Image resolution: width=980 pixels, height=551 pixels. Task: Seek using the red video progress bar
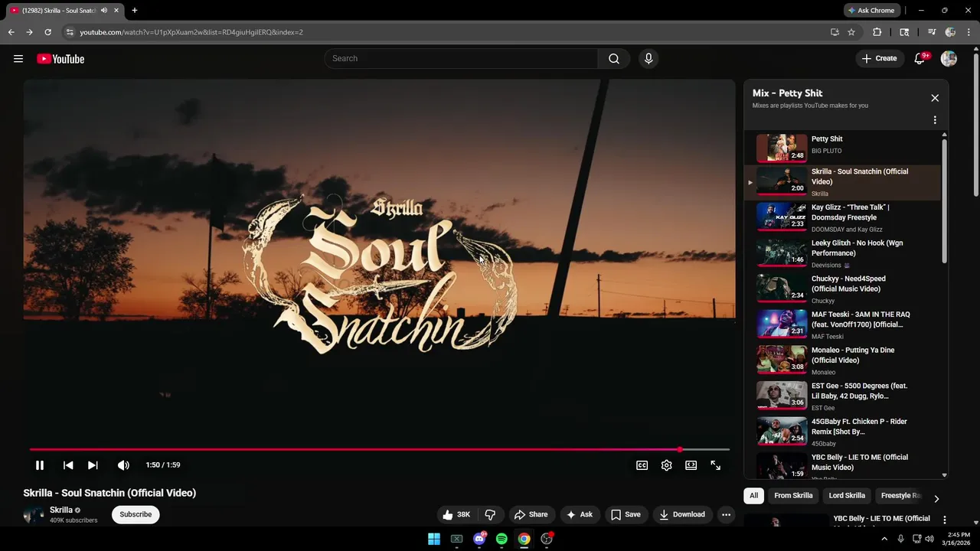[379, 450]
